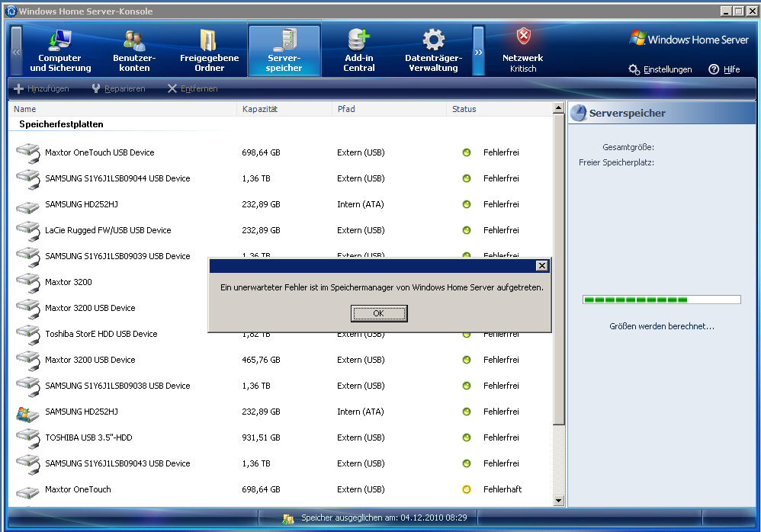Click the green size calculation progress bar
This screenshot has height=532, width=761.
[x=662, y=300]
